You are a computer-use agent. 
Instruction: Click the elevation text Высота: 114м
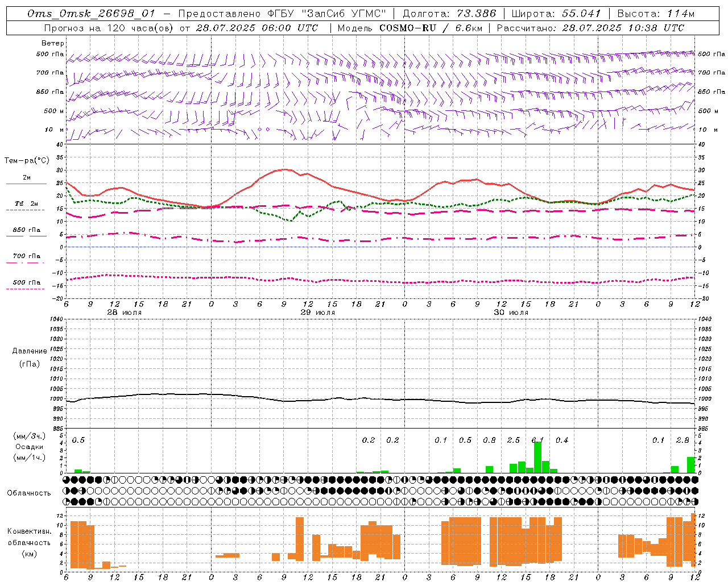[656, 14]
